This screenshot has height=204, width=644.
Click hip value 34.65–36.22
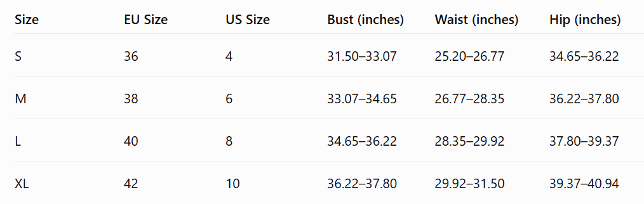click(x=584, y=56)
